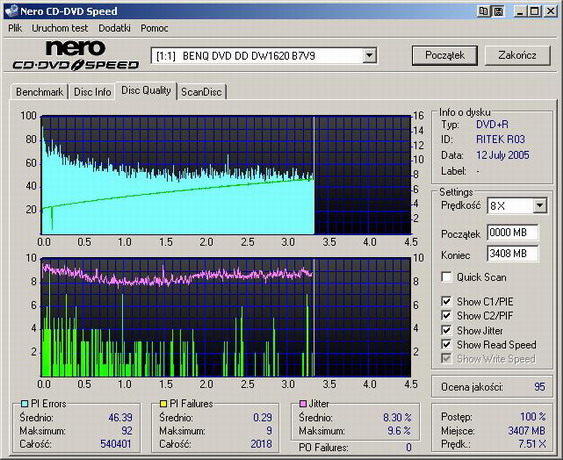563x460 pixels.
Task: Click the PO Failures value 0
Action: 409,447
